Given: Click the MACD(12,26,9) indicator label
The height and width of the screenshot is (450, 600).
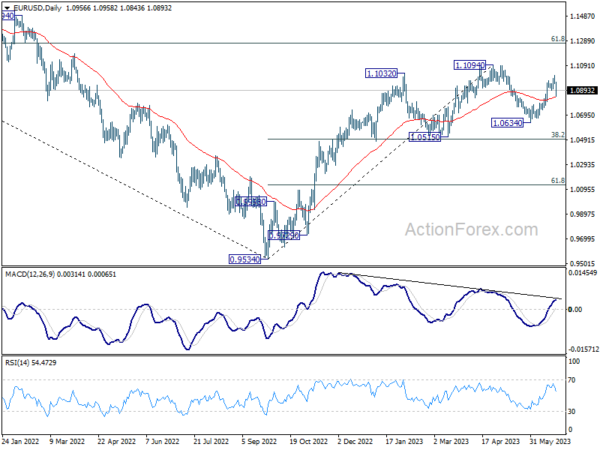Looking at the screenshot, I should [30, 274].
